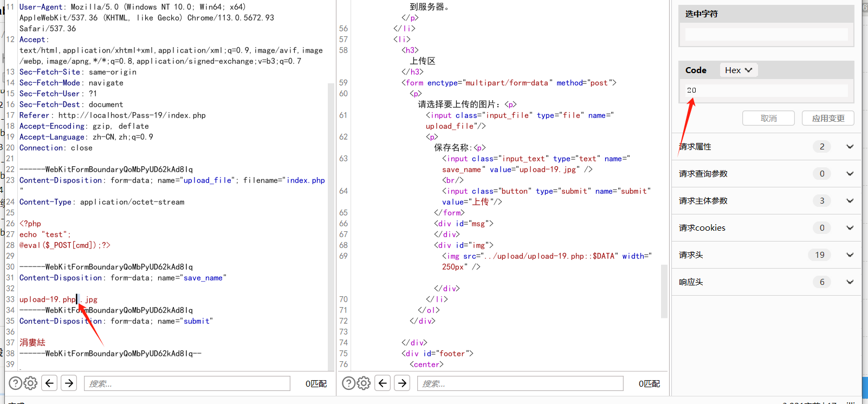Click the Sec-Fetch-Mode header line
The width and height of the screenshot is (868, 404).
pos(72,83)
